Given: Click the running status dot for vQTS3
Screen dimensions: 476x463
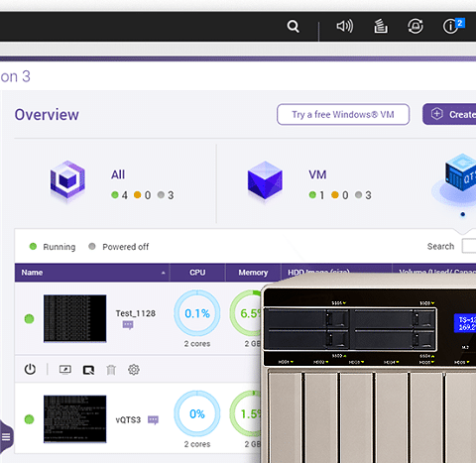Looking at the screenshot, I should pos(29,419).
